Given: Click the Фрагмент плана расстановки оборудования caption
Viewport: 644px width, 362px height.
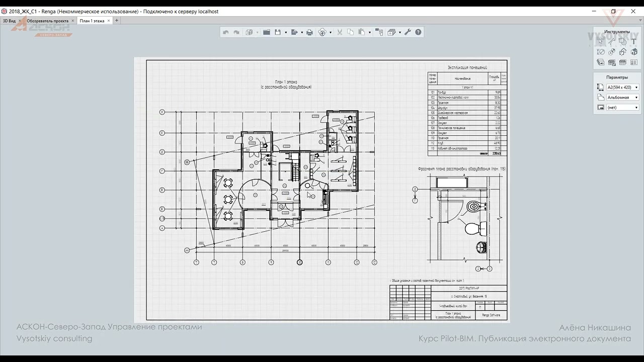Looking at the screenshot, I should pyautogui.click(x=461, y=169).
